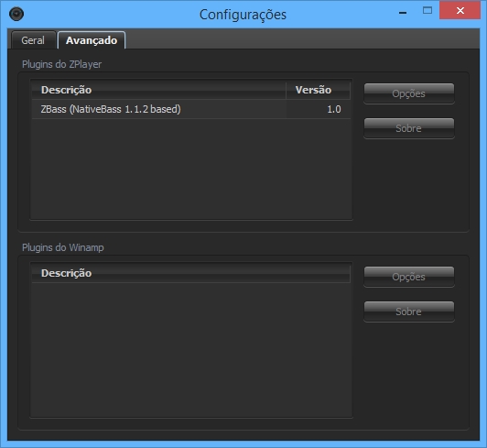Click the ZPlayer app icon in title bar
Image resolution: width=487 pixels, height=448 pixels.
tap(16, 14)
